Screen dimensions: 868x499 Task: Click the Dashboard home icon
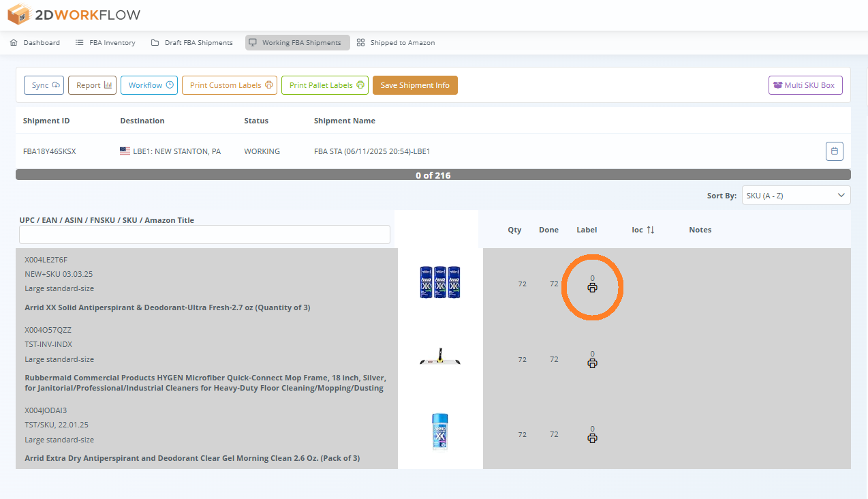coord(12,42)
